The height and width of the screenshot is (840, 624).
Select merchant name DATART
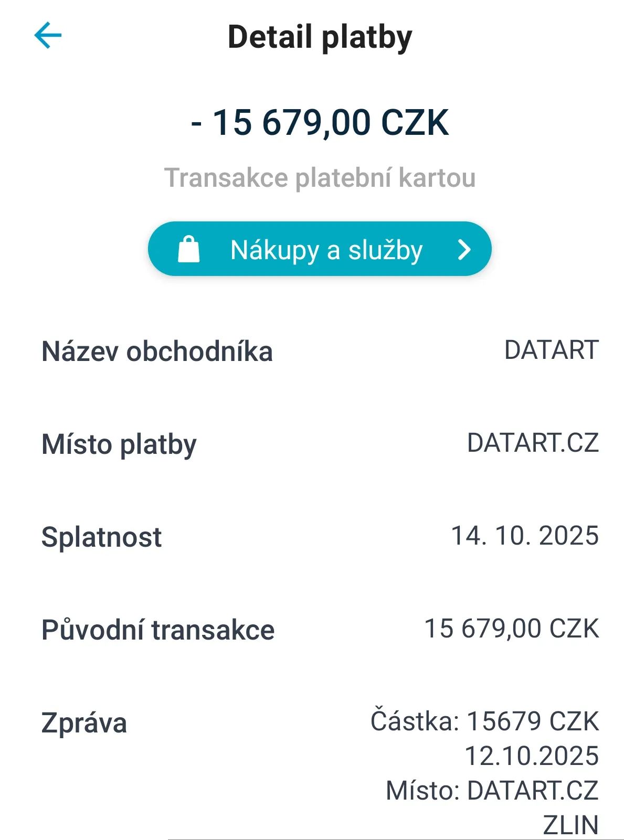[x=551, y=350]
